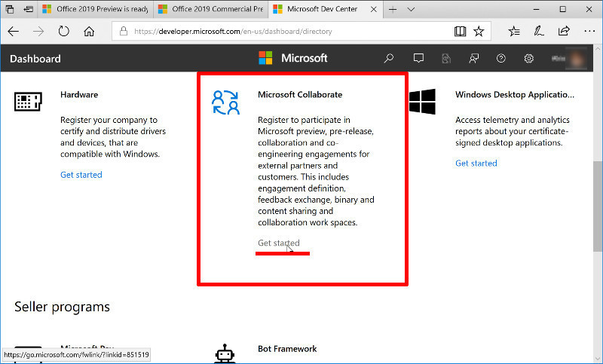Go to the browser home page
Image resolution: width=603 pixels, height=364 pixels.
pyautogui.click(x=89, y=31)
